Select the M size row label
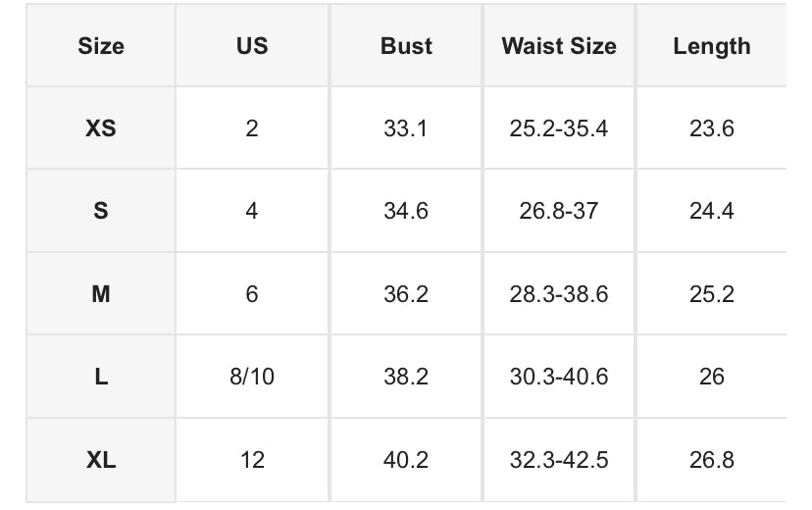Screen dimensions: 812x510 tap(101, 294)
